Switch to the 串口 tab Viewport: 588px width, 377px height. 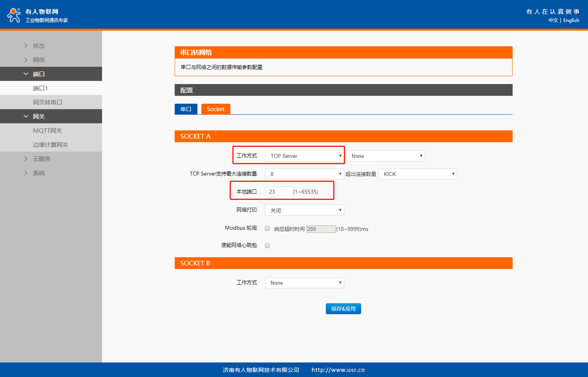186,109
